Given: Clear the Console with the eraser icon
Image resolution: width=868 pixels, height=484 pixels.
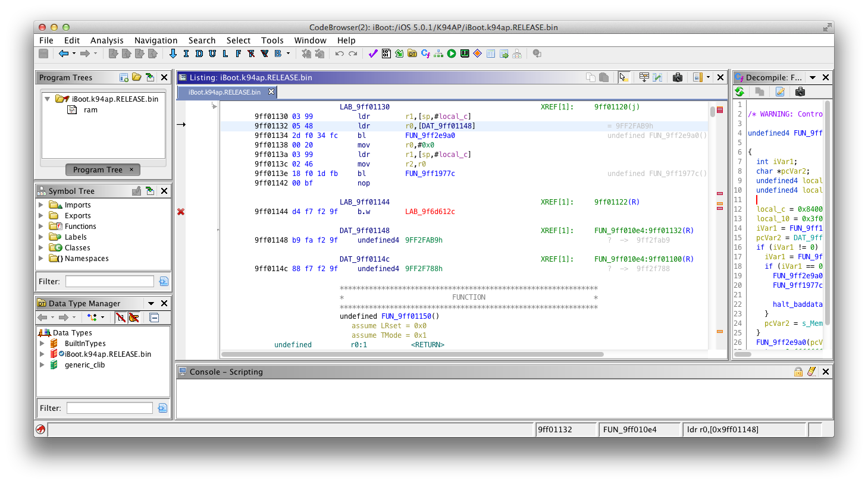Looking at the screenshot, I should coord(811,372).
